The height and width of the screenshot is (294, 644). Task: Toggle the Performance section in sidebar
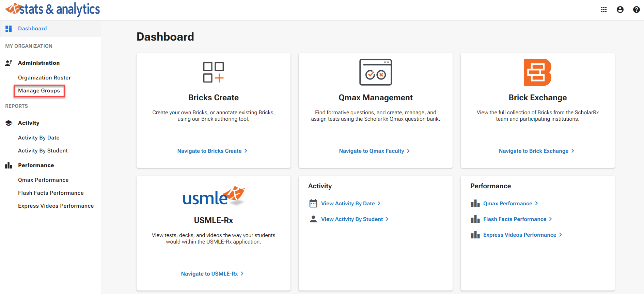point(36,165)
